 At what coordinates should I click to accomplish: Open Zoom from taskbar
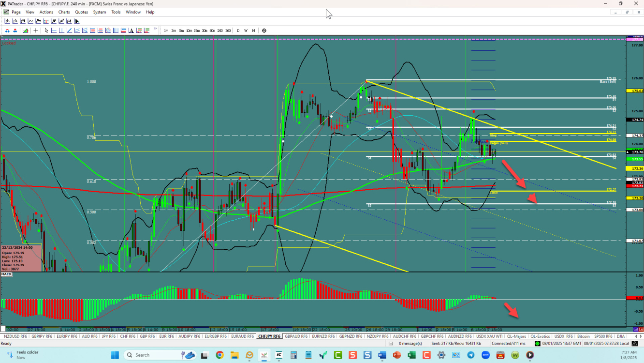485,355
